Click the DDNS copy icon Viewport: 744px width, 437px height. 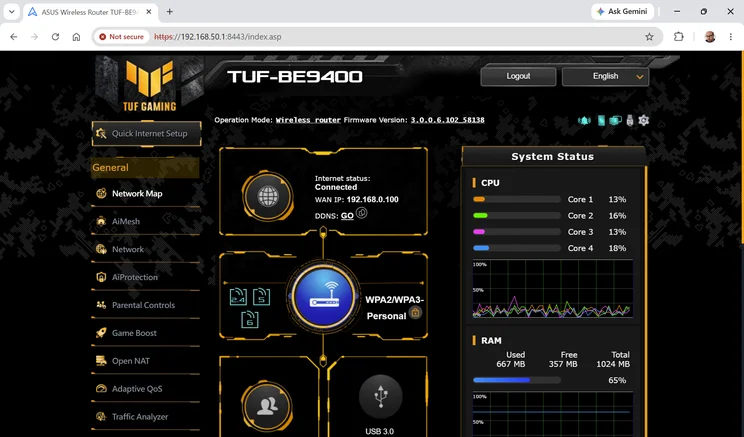coord(362,213)
